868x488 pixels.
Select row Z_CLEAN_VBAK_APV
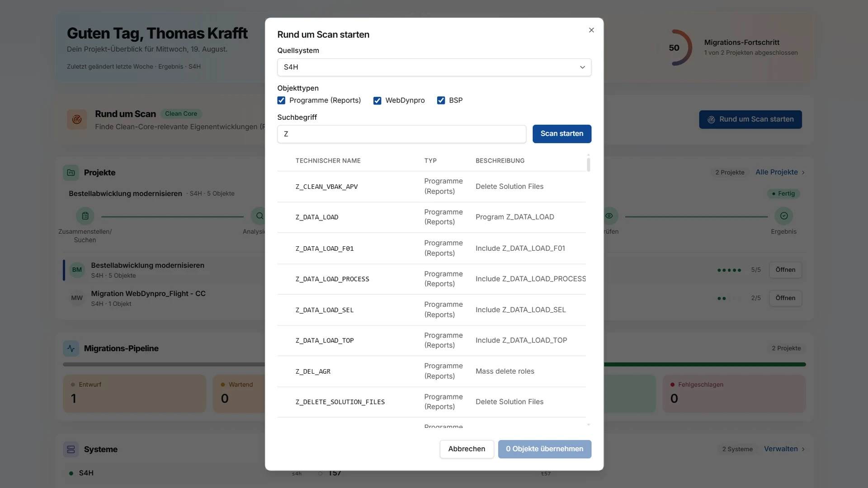[x=431, y=187]
